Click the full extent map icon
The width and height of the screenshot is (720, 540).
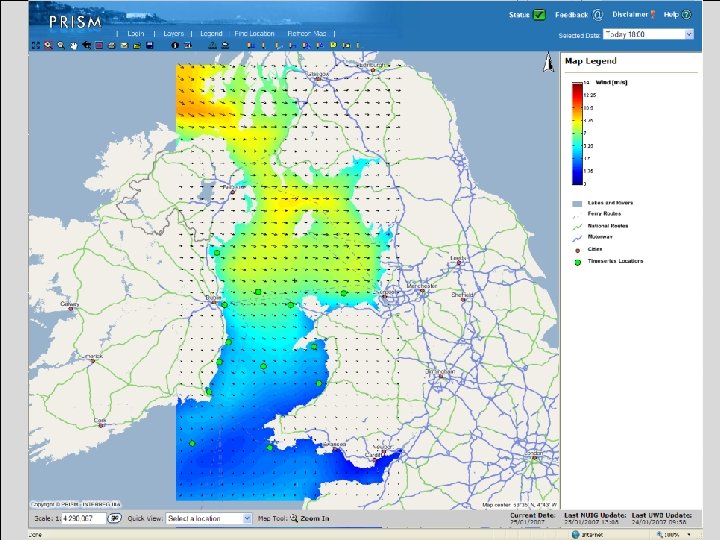pos(36,45)
